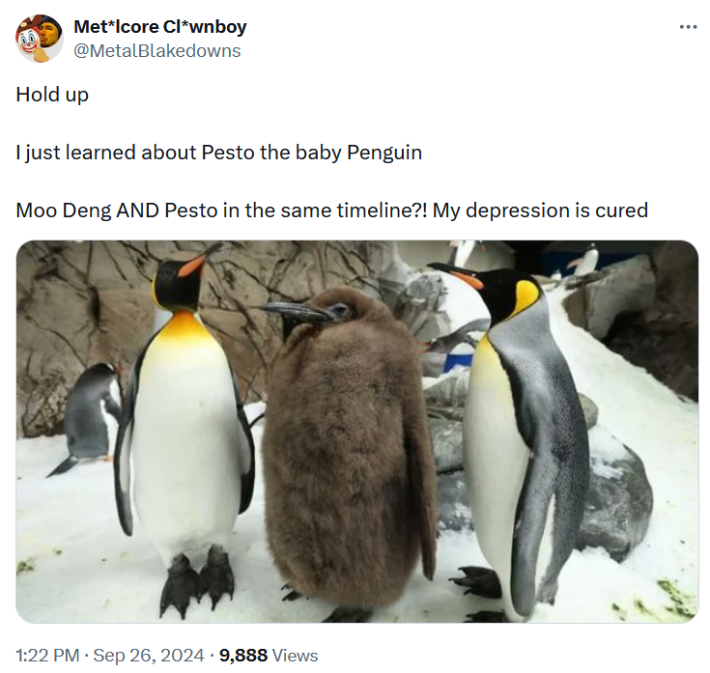
Task: Click the "My depression is cured" phrase
Action: click(540, 210)
